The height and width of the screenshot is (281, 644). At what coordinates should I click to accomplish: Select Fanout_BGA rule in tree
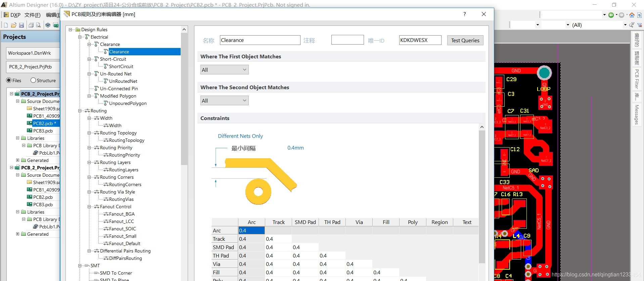(122, 214)
